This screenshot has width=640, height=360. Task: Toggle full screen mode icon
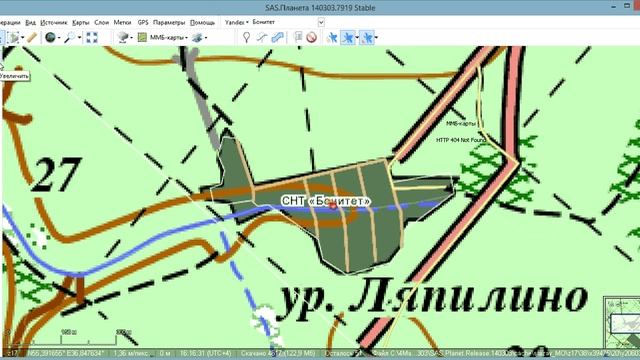91,38
